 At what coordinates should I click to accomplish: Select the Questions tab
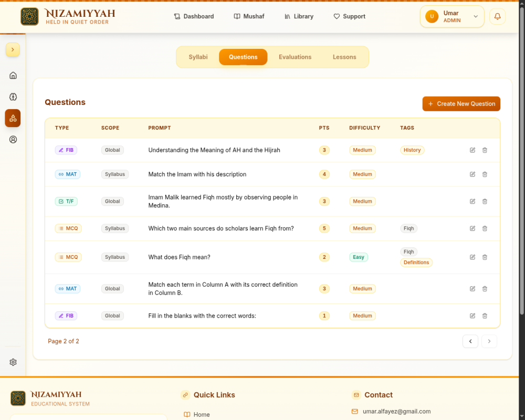coord(243,57)
